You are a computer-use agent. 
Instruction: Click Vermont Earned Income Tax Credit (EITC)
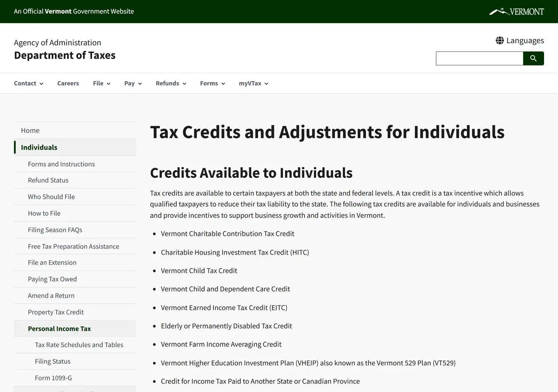(224, 307)
